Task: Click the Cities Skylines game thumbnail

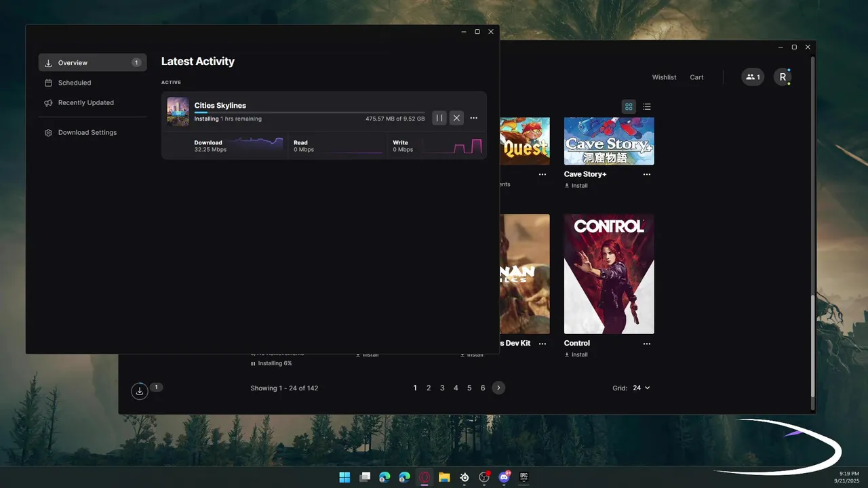Action: coord(178,112)
